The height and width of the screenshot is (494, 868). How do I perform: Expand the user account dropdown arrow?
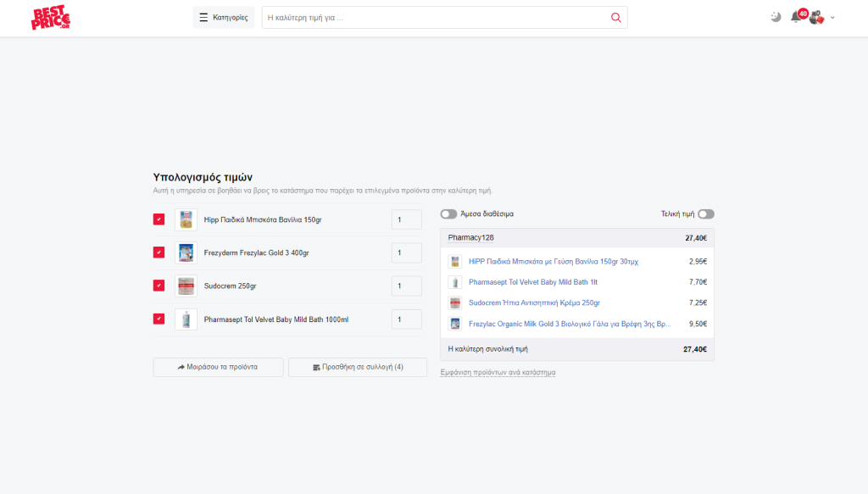click(x=832, y=18)
